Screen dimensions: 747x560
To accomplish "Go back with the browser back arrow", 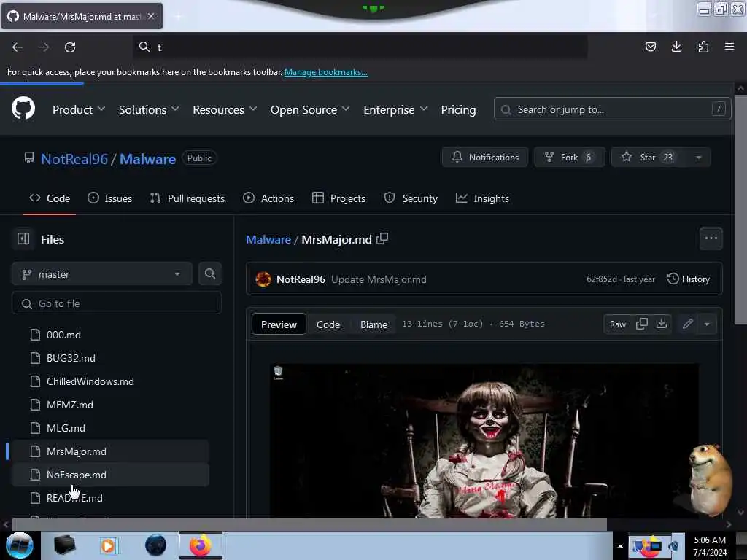I will click(18, 47).
